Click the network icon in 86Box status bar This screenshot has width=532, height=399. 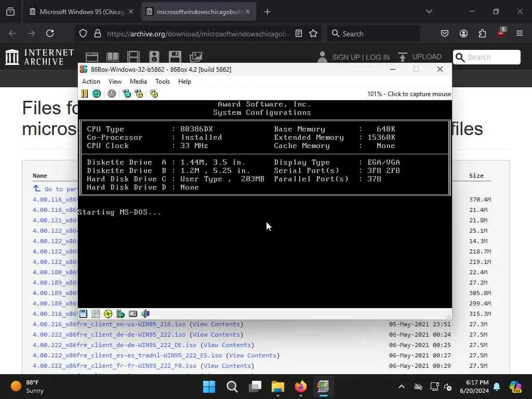coord(121,314)
